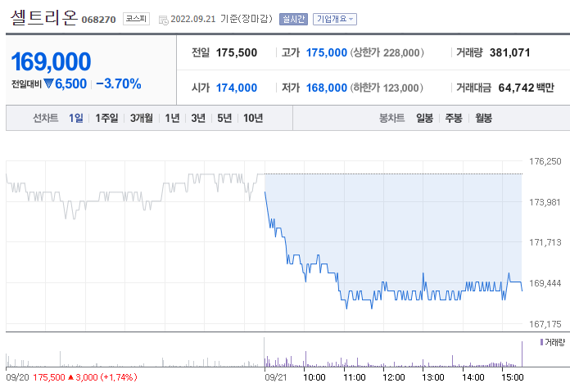This screenshot has width=570, height=392.
Task: Click the calendar clock icon beside 2022.09.21
Action: click(x=164, y=20)
